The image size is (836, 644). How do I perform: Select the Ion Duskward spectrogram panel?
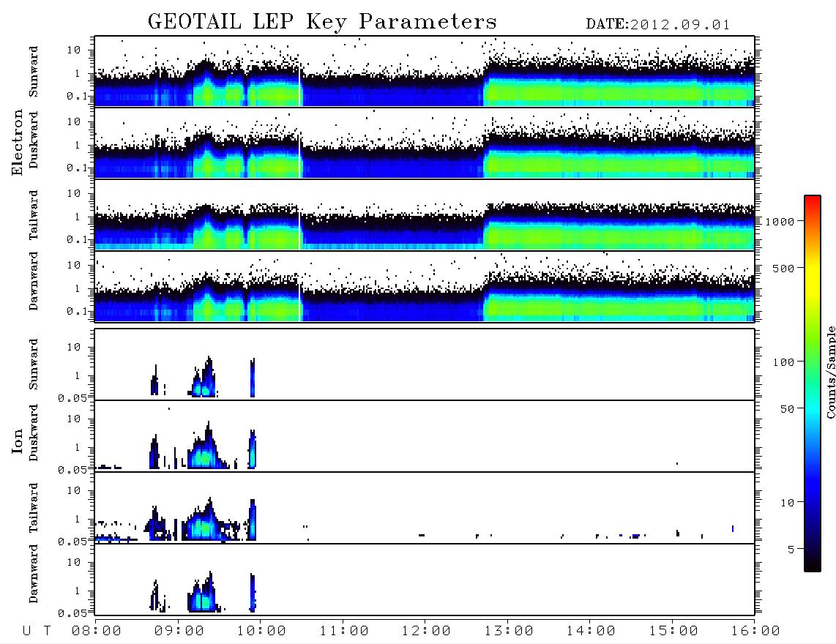click(425, 436)
